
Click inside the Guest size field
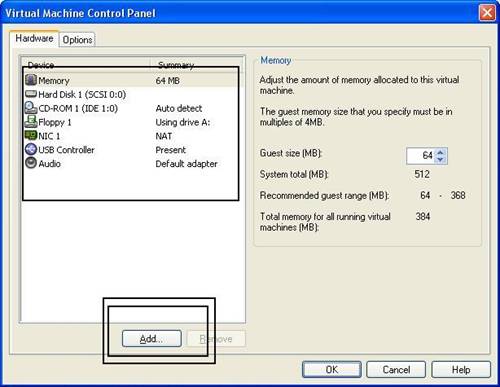click(x=421, y=156)
